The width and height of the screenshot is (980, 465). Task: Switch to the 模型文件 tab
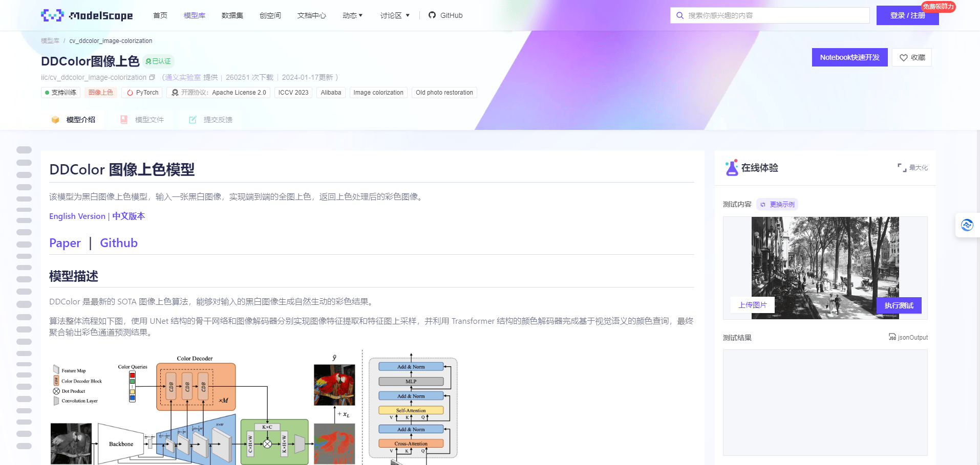coord(148,119)
